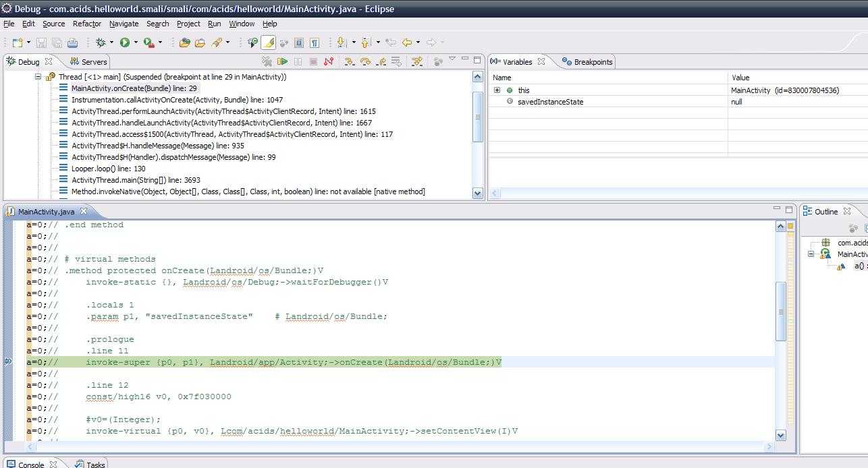Click the Name column header in Variables
The image size is (868, 468).
tap(608, 78)
